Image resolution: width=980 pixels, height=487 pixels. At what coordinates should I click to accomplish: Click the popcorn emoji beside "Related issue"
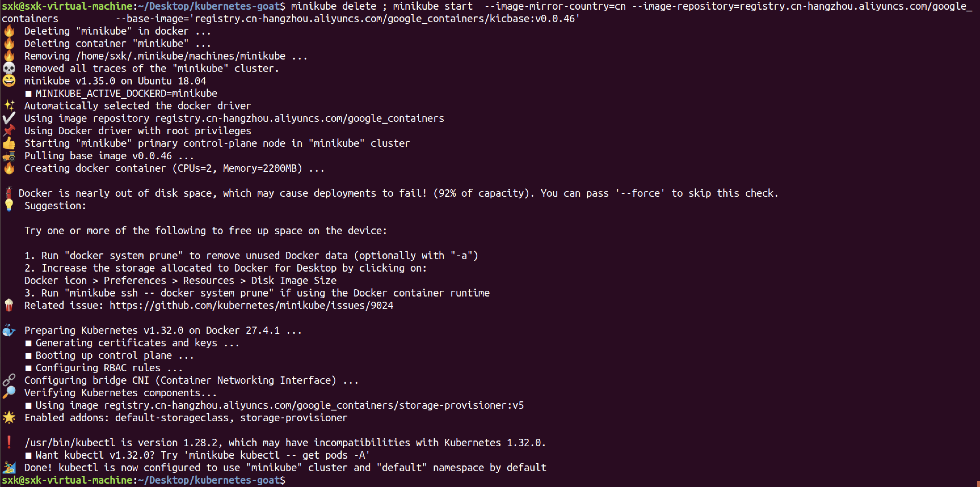(x=9, y=305)
